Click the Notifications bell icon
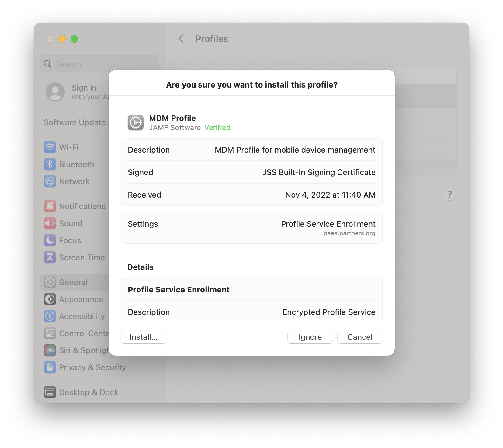This screenshot has height=448, width=503. 50,206
